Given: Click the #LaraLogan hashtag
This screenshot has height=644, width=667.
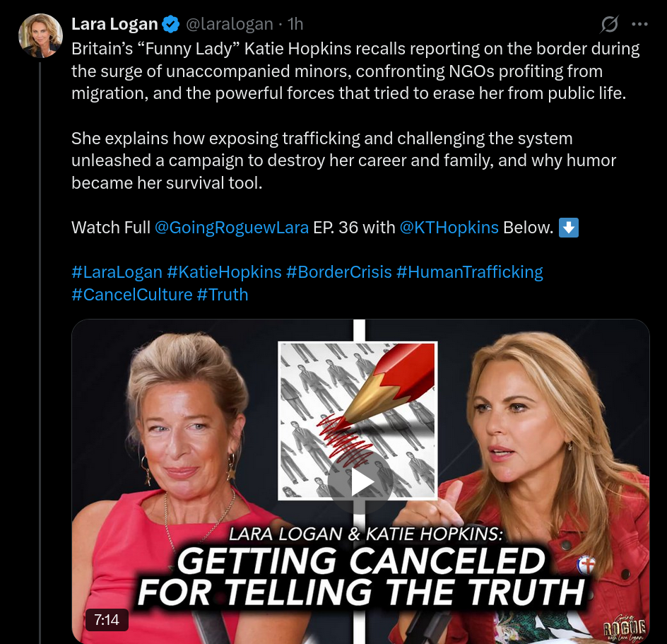Looking at the screenshot, I should pos(117,272).
